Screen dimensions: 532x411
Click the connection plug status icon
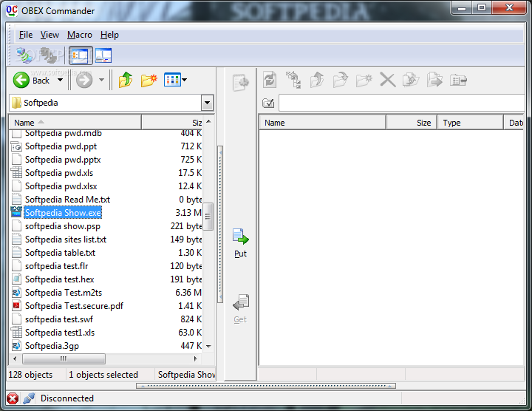(x=29, y=398)
